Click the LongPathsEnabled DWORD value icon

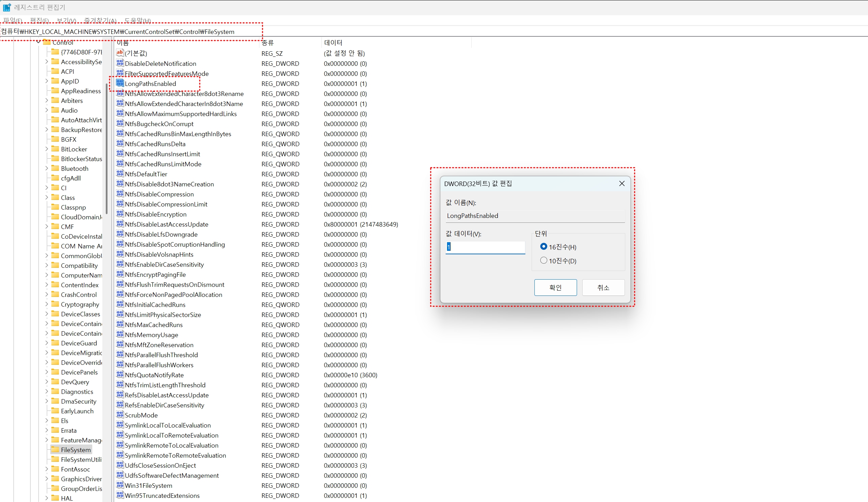pyautogui.click(x=120, y=83)
